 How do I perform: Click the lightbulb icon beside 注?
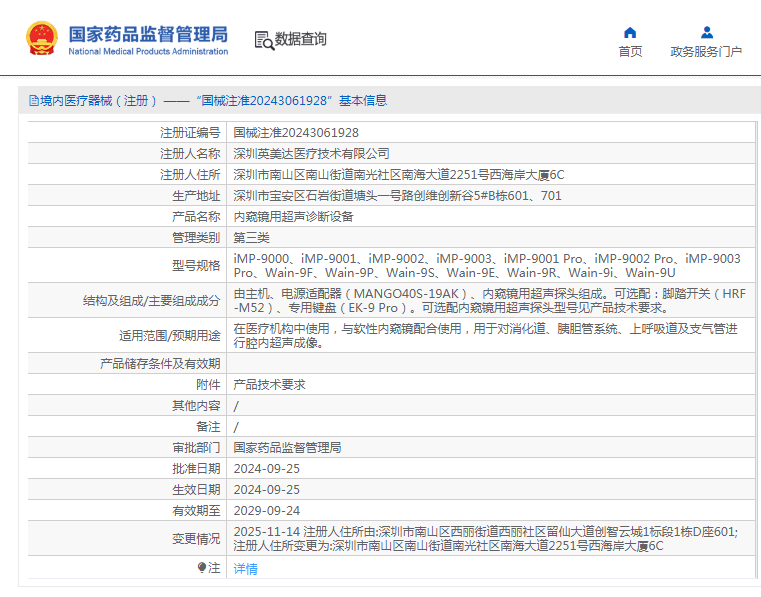[202, 568]
